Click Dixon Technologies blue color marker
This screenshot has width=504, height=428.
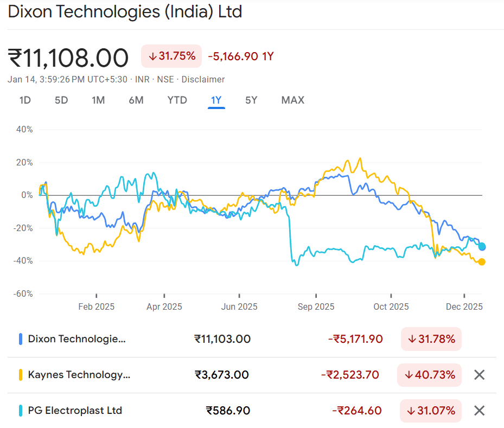click(21, 339)
